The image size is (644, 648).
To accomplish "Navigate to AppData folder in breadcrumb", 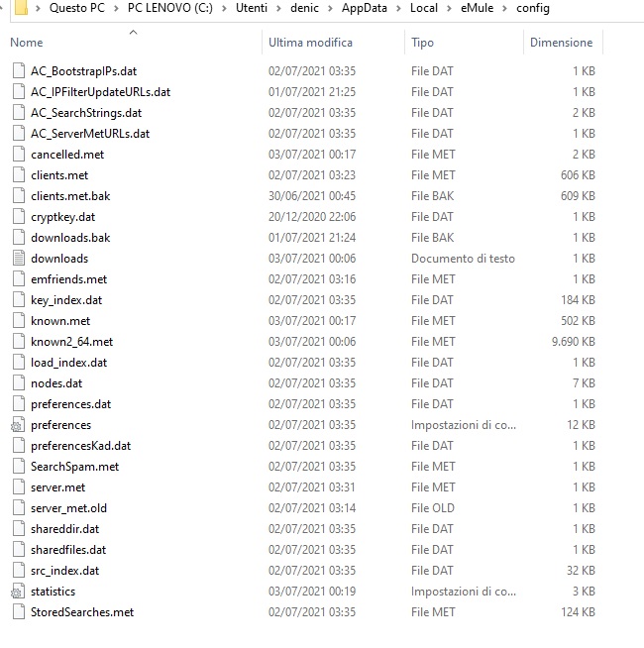I will 365,8.
